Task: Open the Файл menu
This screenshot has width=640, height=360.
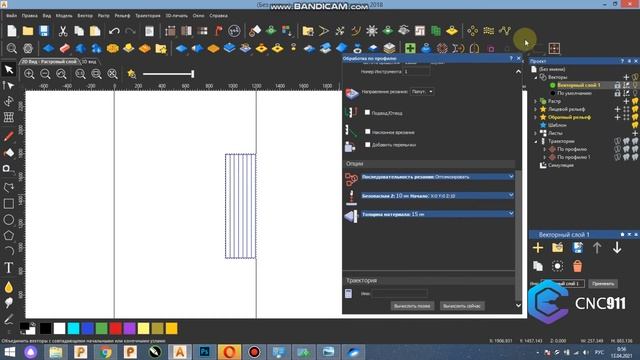Action: tap(11, 16)
